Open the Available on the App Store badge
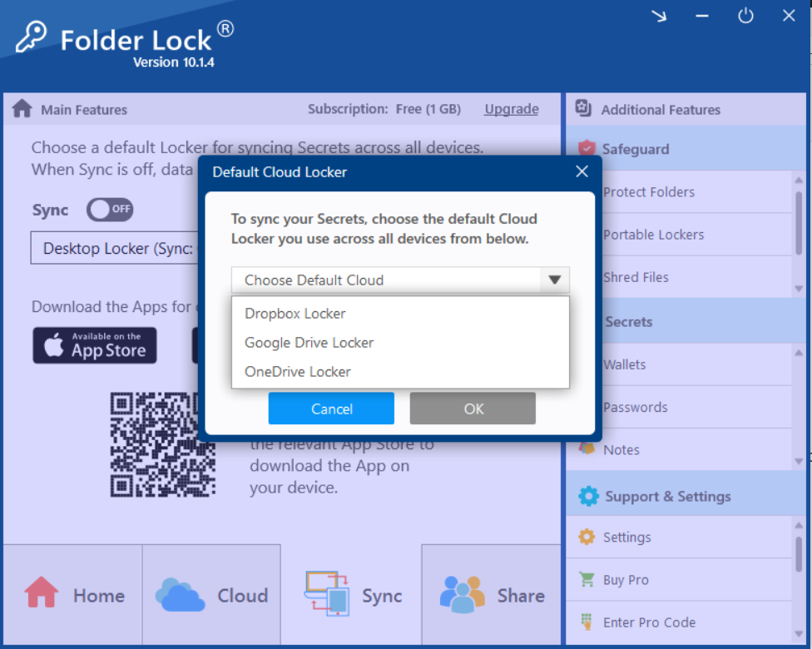Image resolution: width=812 pixels, height=649 pixels. (x=95, y=345)
